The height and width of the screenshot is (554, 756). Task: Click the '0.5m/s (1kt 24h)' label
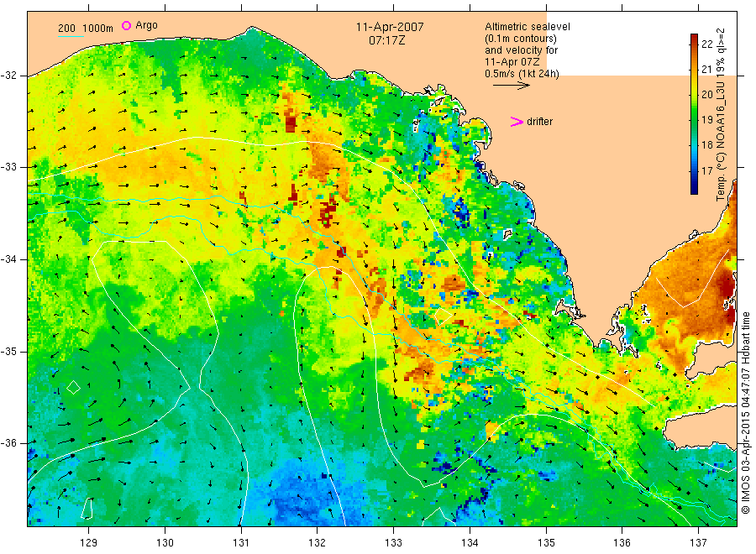click(522, 74)
